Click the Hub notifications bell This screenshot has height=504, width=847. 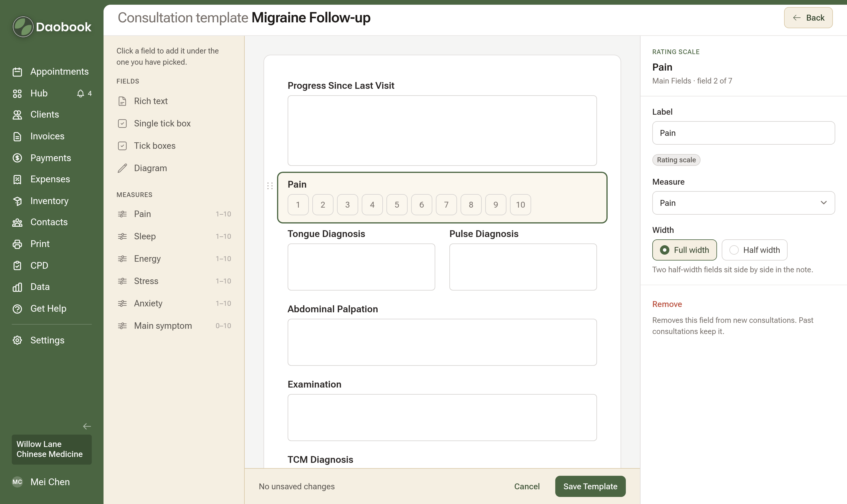click(x=81, y=94)
